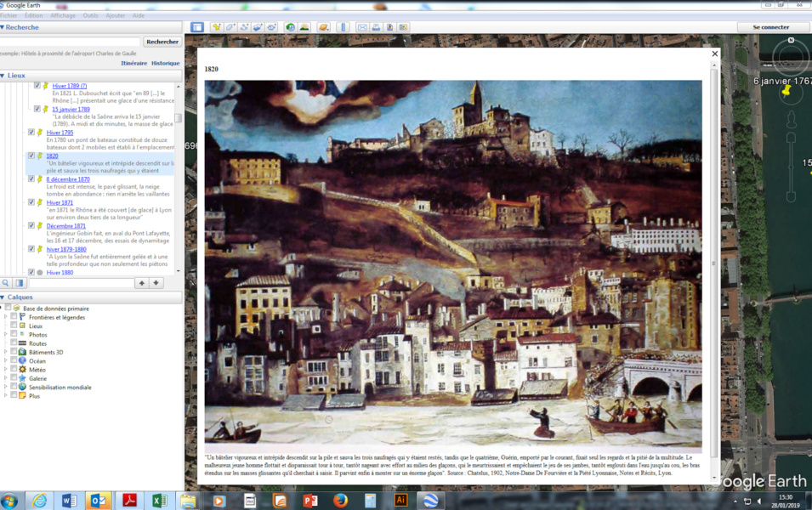Click the Add placemark pushpin tool
This screenshot has width=812, height=510.
pyautogui.click(x=217, y=27)
